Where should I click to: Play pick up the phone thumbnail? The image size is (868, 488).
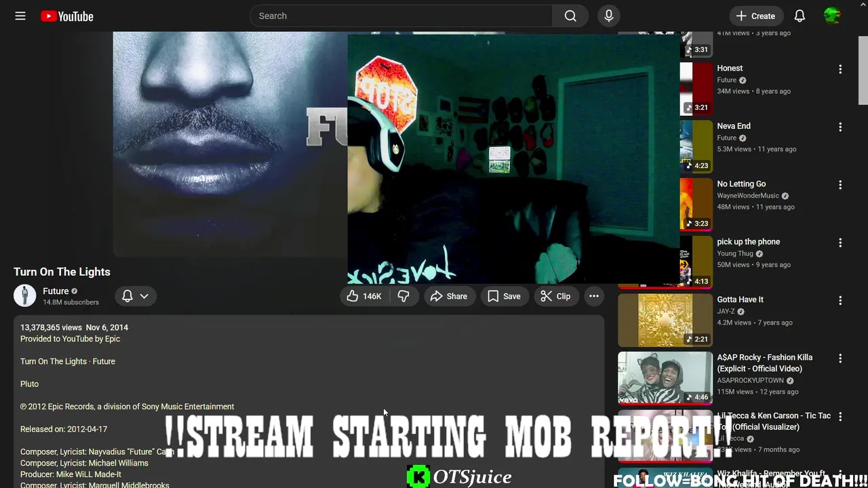(696, 262)
